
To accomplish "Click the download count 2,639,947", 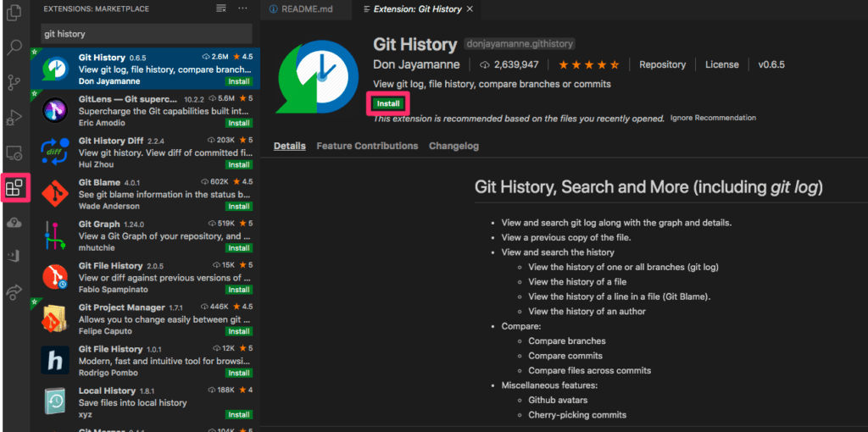I will pos(509,64).
